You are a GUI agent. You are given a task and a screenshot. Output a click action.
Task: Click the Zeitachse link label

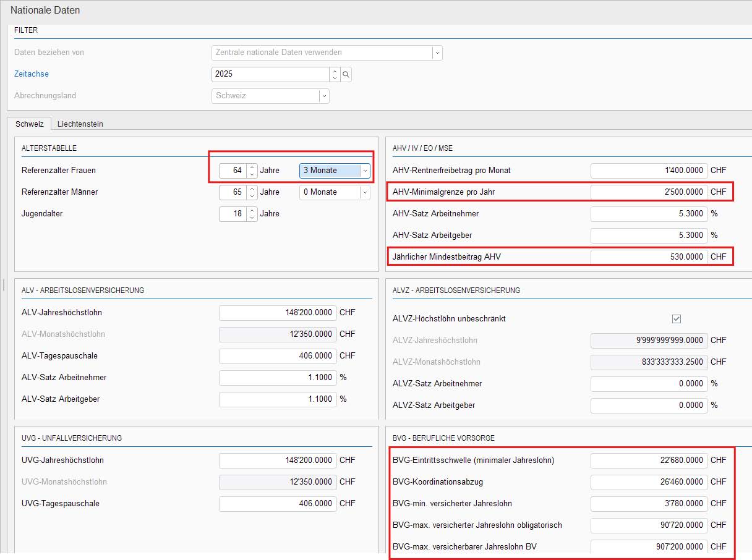32,74
